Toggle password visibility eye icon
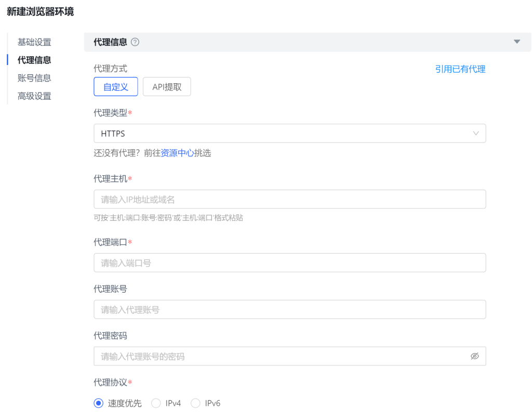Viewport: 532px width, 419px height. pyautogui.click(x=475, y=356)
